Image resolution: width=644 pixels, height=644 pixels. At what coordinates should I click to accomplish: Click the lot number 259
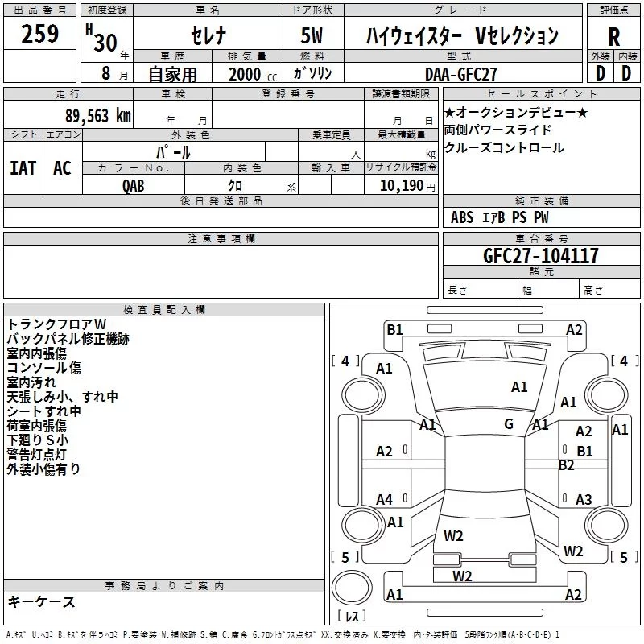39,34
